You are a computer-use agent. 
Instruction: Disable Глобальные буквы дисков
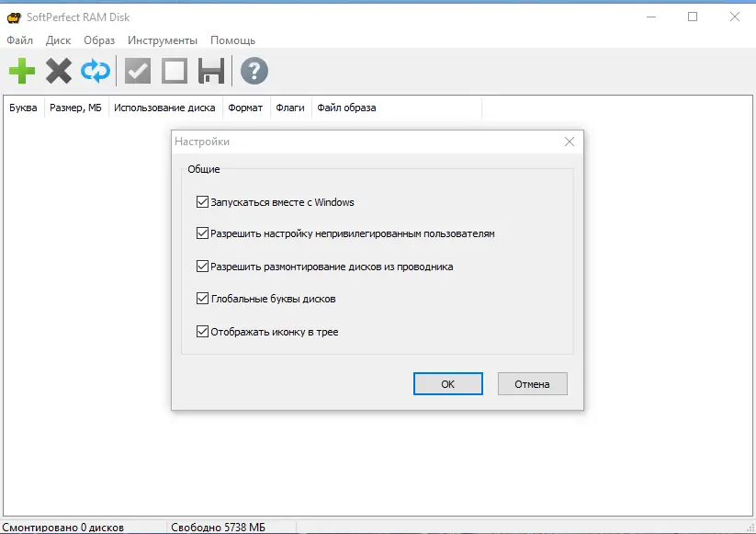coord(202,300)
